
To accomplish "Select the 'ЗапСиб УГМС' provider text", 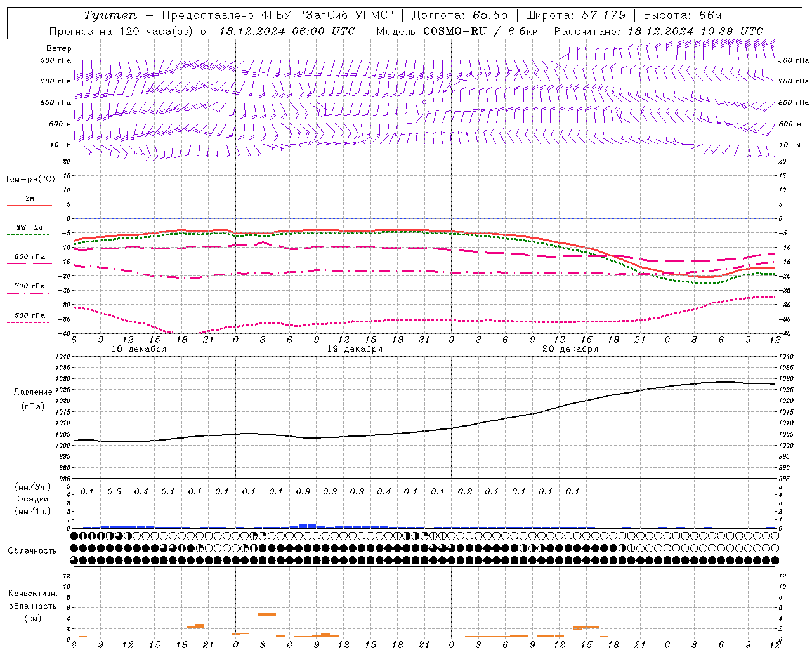I will click(346, 15).
